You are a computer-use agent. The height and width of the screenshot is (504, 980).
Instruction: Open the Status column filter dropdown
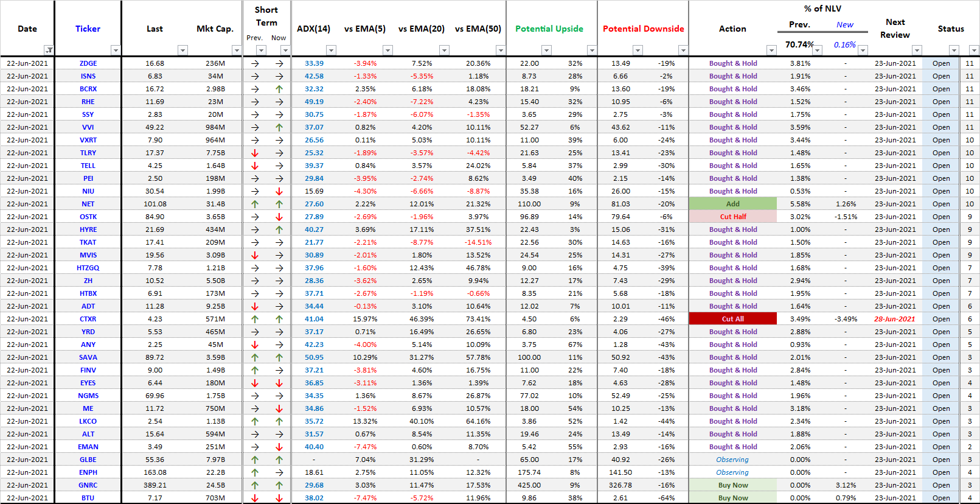point(954,50)
